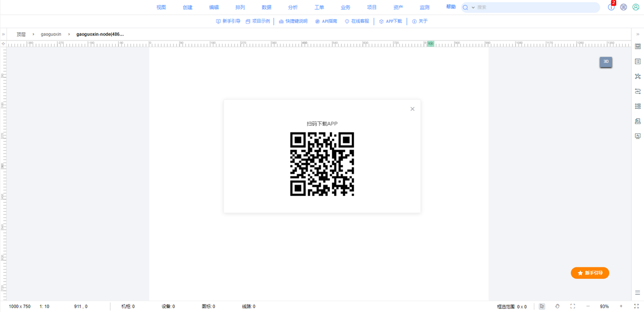Open the 业务 menu
Screen dimensions: 644x312
[x=345, y=8]
